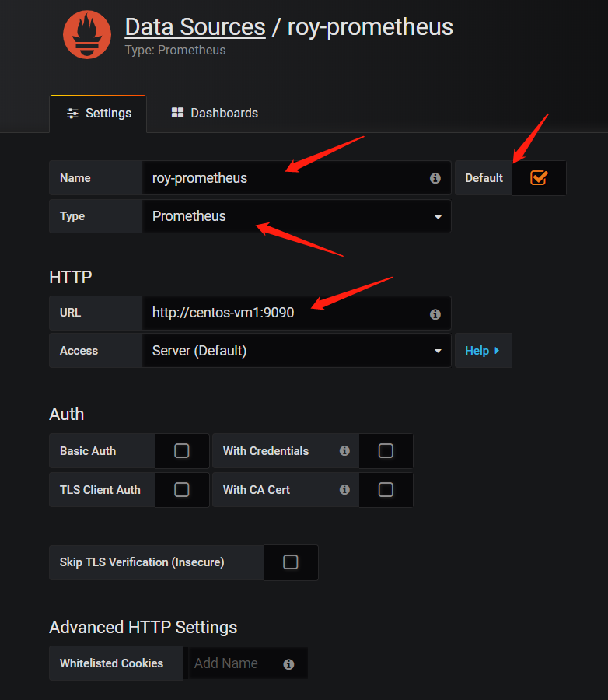Click the 'URL' field label
This screenshot has height=700, width=608.
70,313
